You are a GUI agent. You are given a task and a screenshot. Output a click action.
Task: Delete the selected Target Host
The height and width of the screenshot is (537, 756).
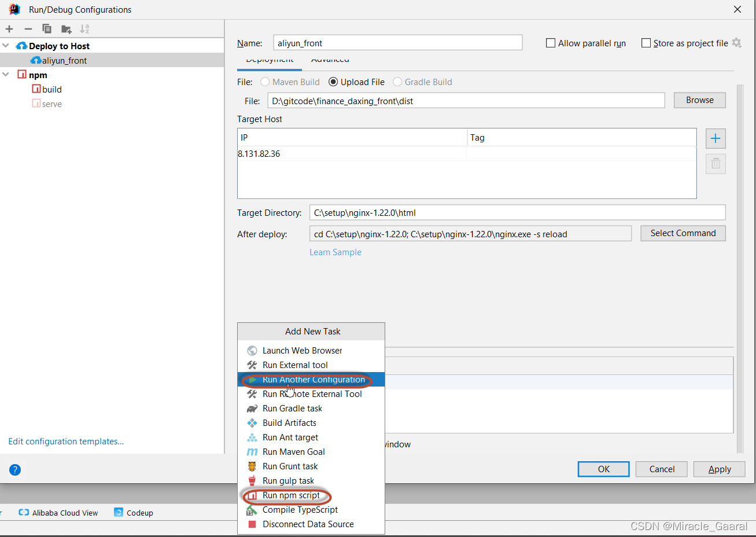pos(716,164)
